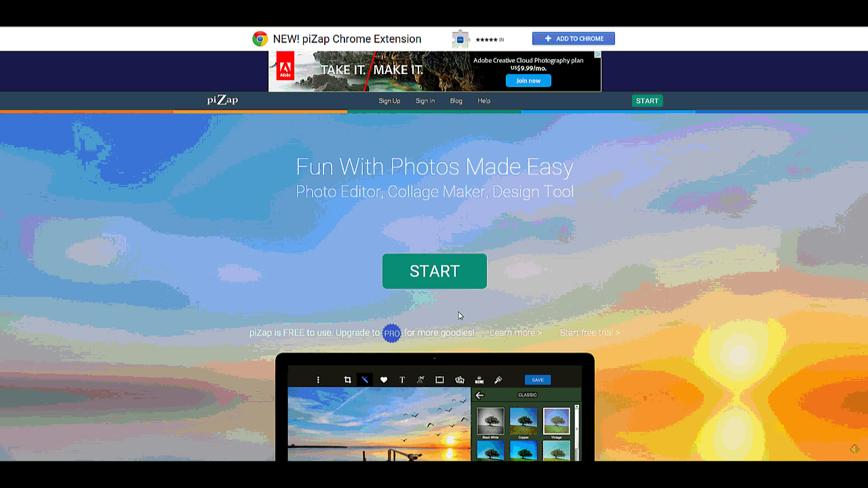Click the three-dot menu icon in the editor preview
868x488 pixels.
(x=318, y=380)
